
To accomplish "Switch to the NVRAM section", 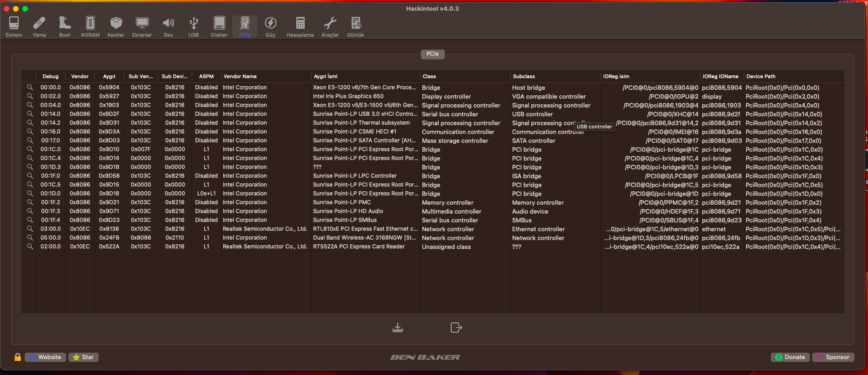I will pos(90,27).
